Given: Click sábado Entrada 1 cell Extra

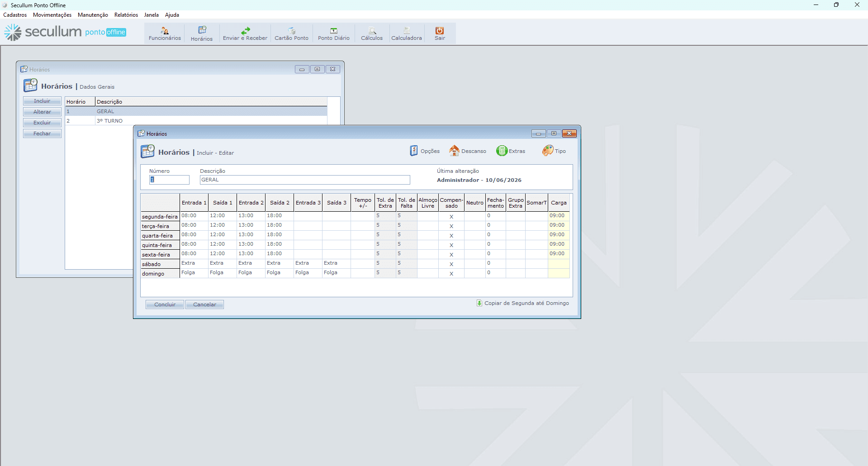Looking at the screenshot, I should (194, 264).
